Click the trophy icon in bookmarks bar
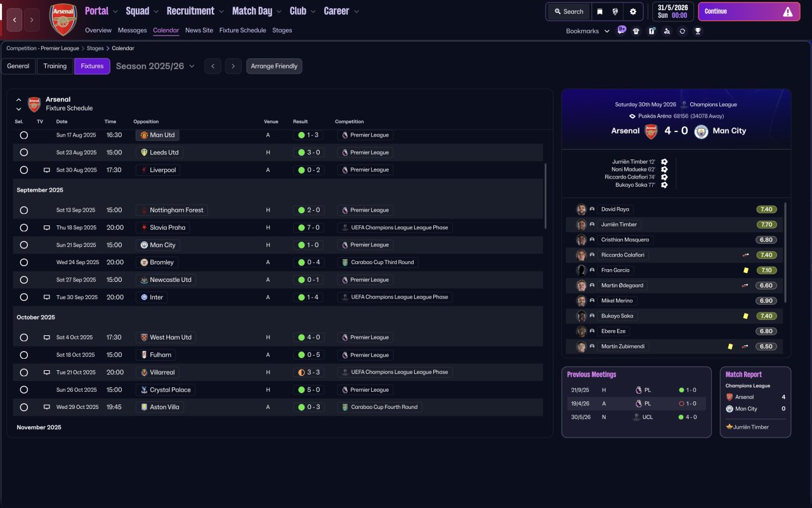This screenshot has height=508, width=812. point(698,31)
